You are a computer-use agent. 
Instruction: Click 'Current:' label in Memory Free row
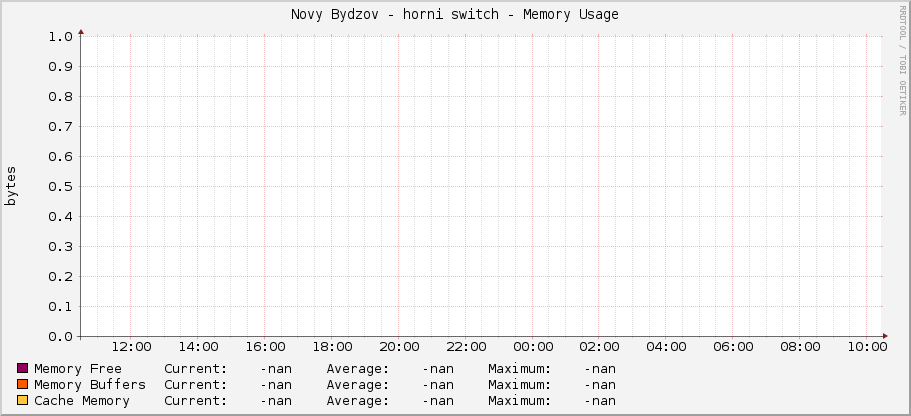[196, 369]
